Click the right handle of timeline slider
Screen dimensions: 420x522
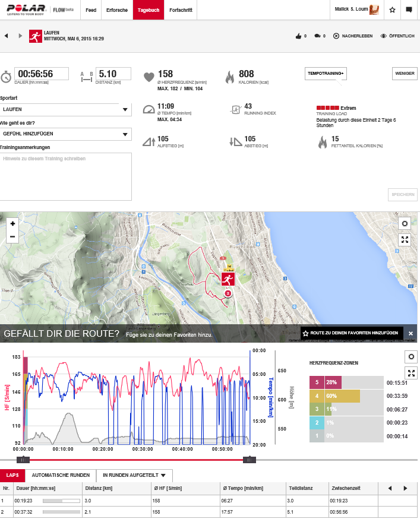(x=250, y=460)
